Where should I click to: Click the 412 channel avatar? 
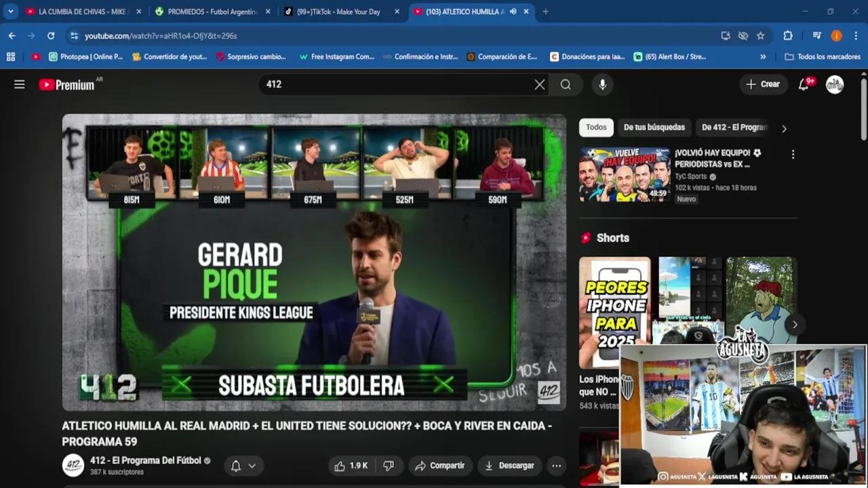coord(73,466)
